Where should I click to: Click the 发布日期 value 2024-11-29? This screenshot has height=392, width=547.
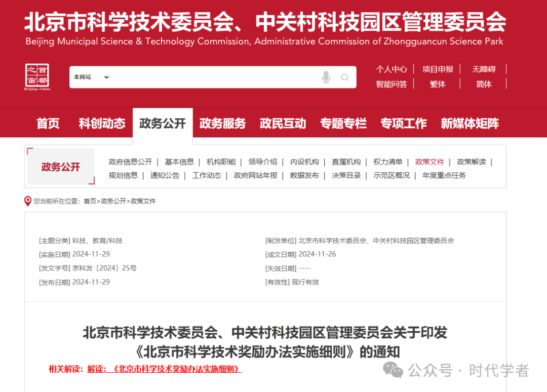91,282
